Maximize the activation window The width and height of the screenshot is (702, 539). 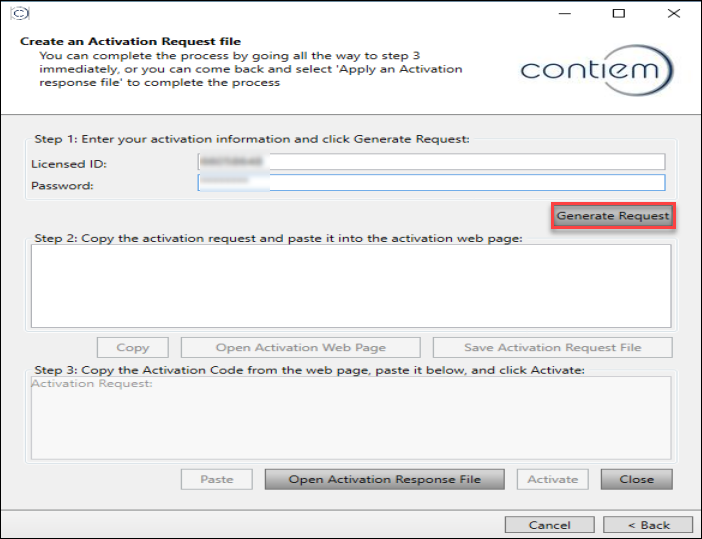[619, 14]
